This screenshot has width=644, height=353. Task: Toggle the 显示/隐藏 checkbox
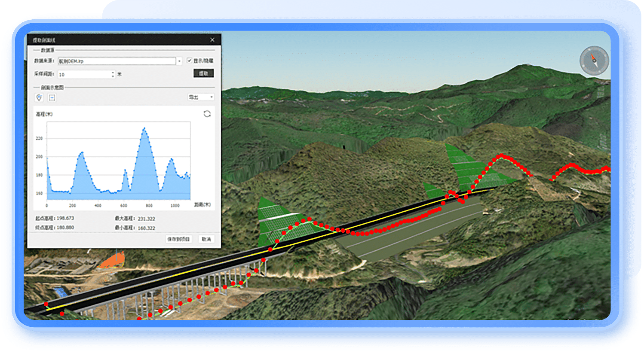[x=190, y=61]
